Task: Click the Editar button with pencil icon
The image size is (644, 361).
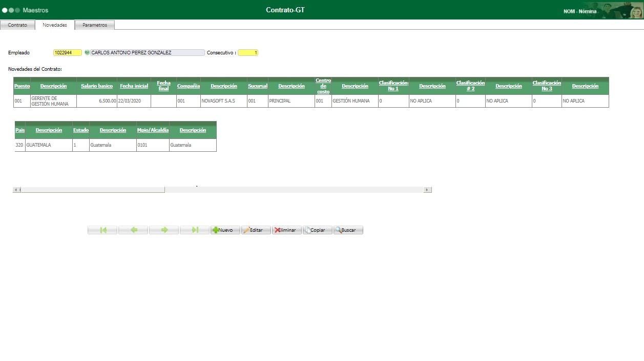Action: click(256, 230)
